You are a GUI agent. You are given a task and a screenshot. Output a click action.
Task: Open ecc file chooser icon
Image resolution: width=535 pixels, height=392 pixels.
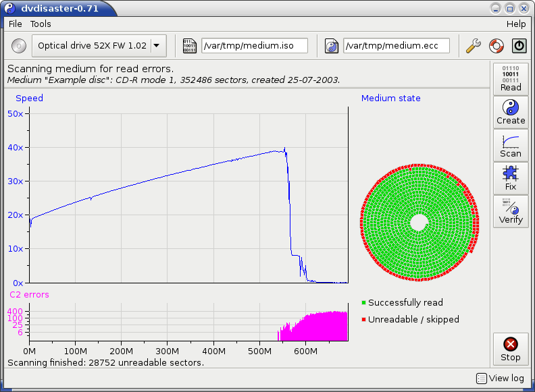click(332, 46)
